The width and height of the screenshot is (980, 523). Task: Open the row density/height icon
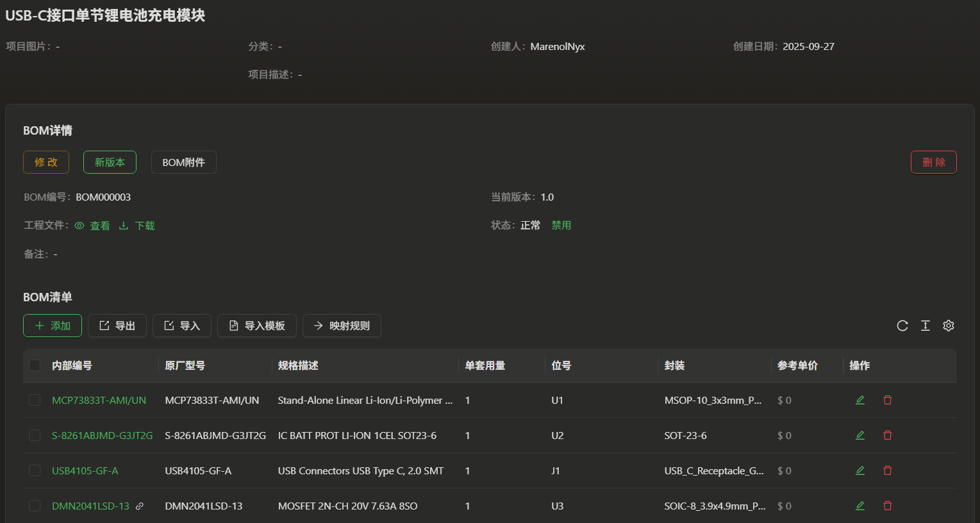coord(926,326)
